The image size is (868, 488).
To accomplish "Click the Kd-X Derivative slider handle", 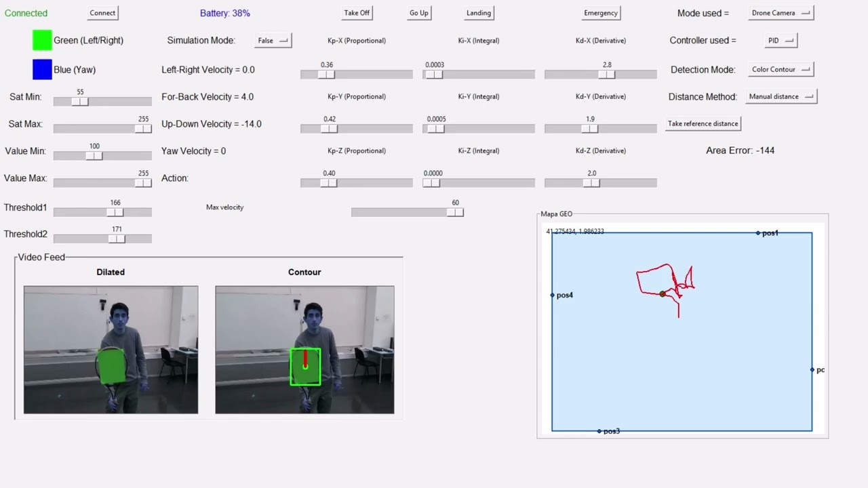I will click(x=607, y=75).
